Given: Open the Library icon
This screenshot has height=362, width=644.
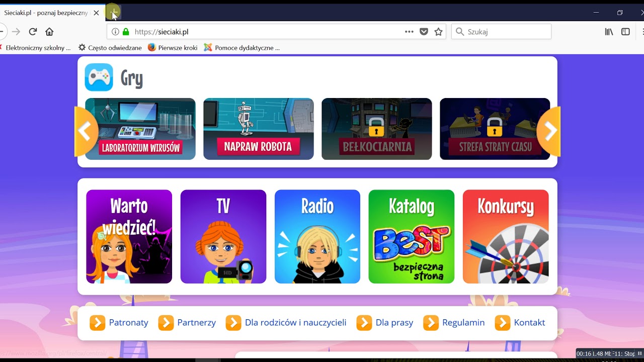Looking at the screenshot, I should pyautogui.click(x=609, y=32).
